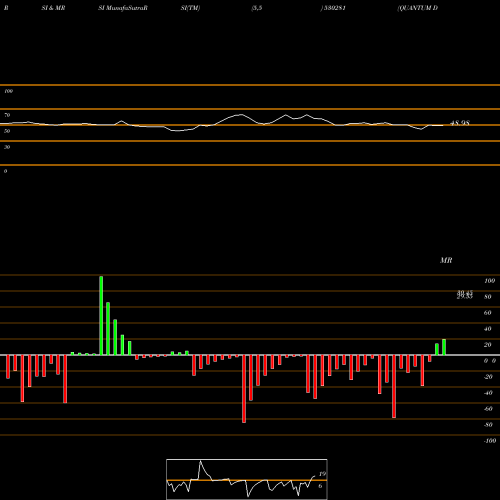The width and height of the screenshot is (500, 500).
Task: Click the MR axis label "60"
Action: click(x=488, y=313)
